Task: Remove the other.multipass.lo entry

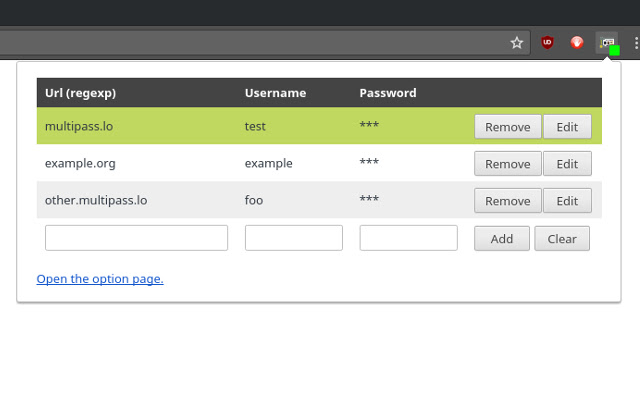Action: (x=507, y=201)
